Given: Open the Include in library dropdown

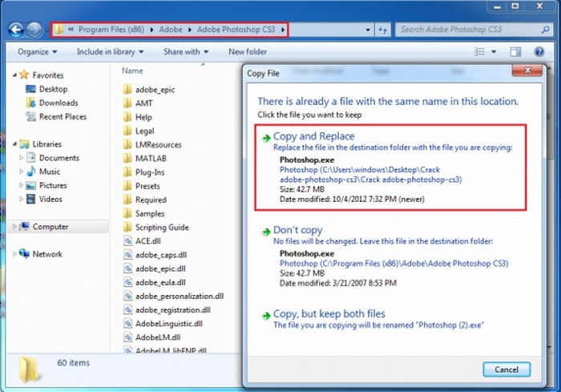Looking at the screenshot, I should tap(111, 52).
